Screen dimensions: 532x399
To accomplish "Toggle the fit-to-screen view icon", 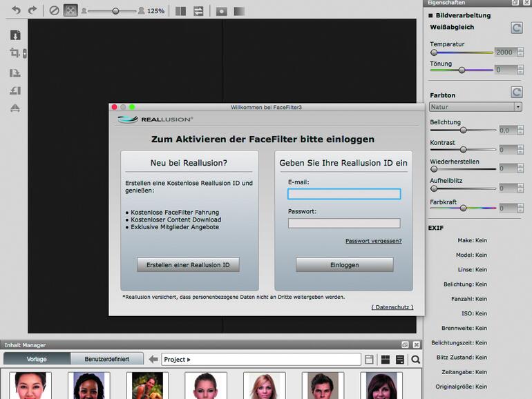I will (x=70, y=11).
